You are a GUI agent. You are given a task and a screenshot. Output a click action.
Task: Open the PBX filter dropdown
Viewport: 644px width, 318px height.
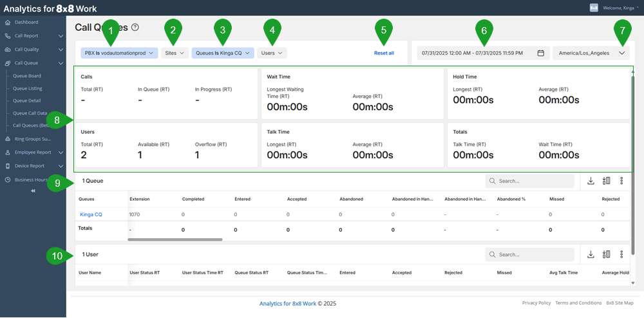pyautogui.click(x=119, y=53)
